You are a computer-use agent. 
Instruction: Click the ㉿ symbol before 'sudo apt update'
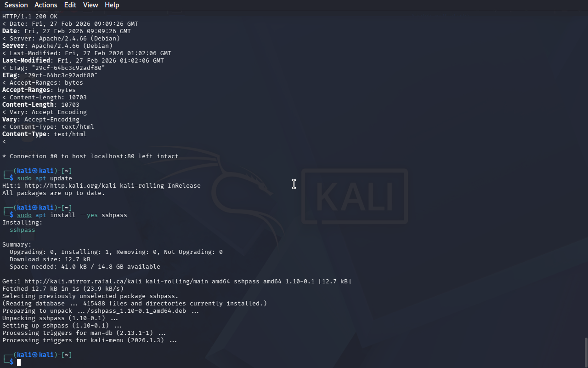tap(35, 171)
